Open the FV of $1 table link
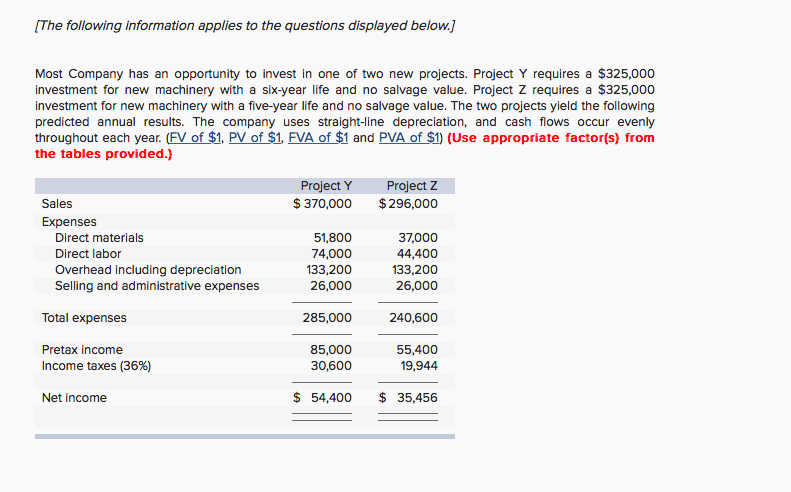The image size is (791, 492). tap(195, 138)
